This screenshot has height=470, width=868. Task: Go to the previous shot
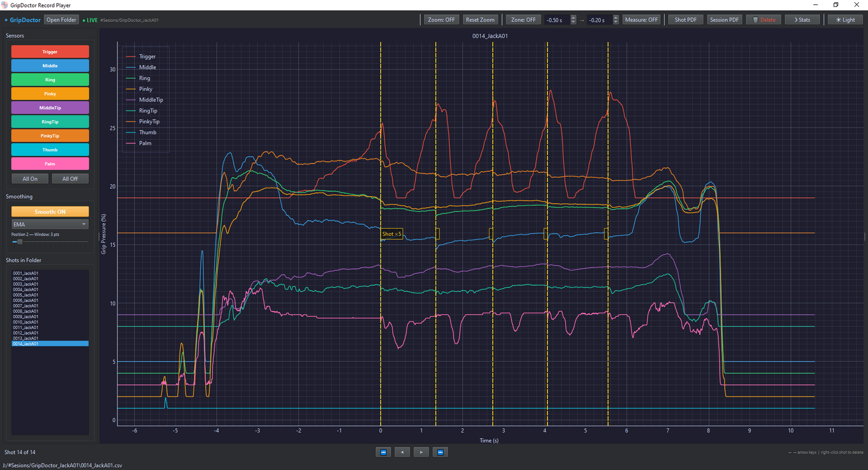coord(403,452)
